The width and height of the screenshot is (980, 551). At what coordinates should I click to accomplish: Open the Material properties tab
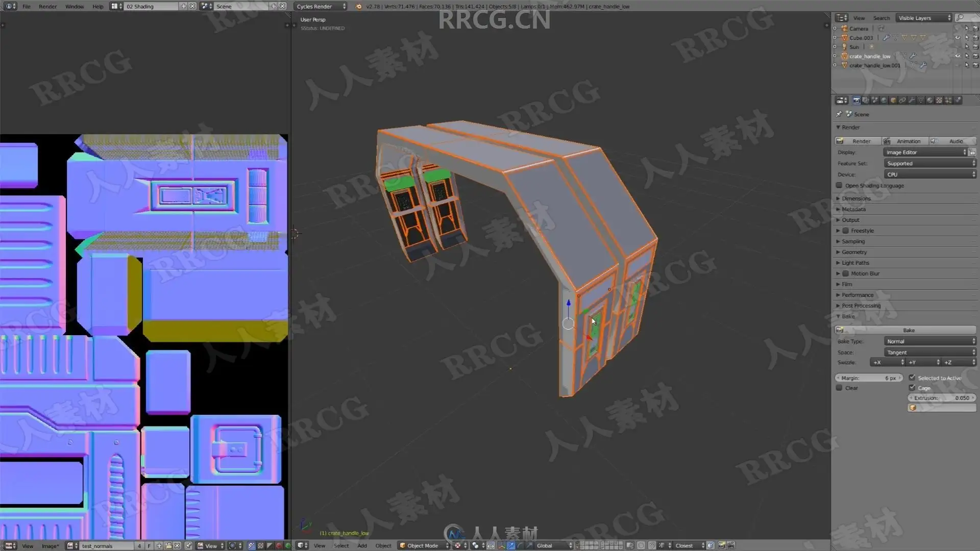click(x=930, y=101)
